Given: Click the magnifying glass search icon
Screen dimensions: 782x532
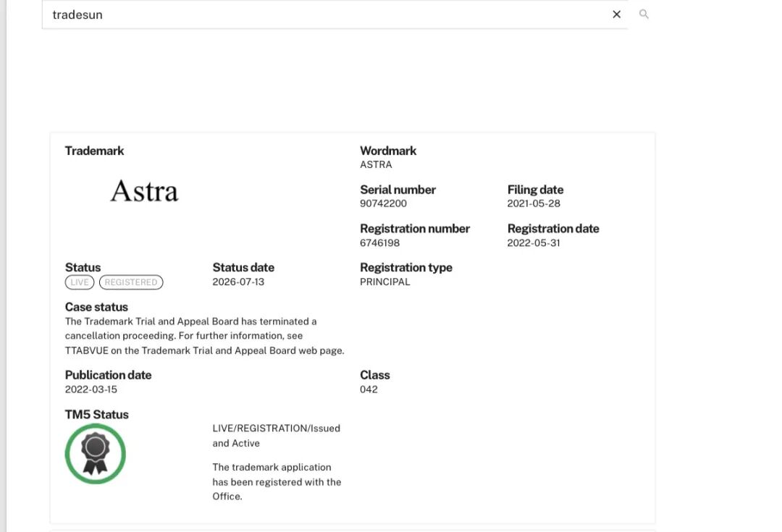Looking at the screenshot, I should (644, 14).
